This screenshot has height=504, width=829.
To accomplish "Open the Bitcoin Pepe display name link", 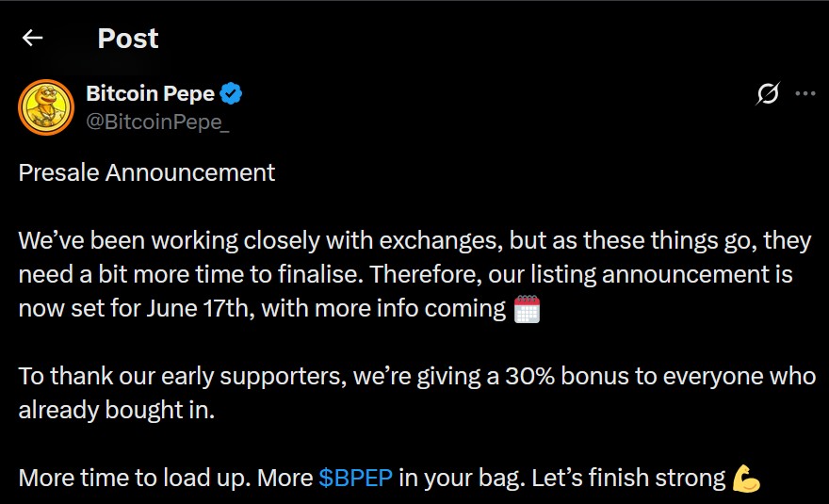I will click(x=150, y=93).
